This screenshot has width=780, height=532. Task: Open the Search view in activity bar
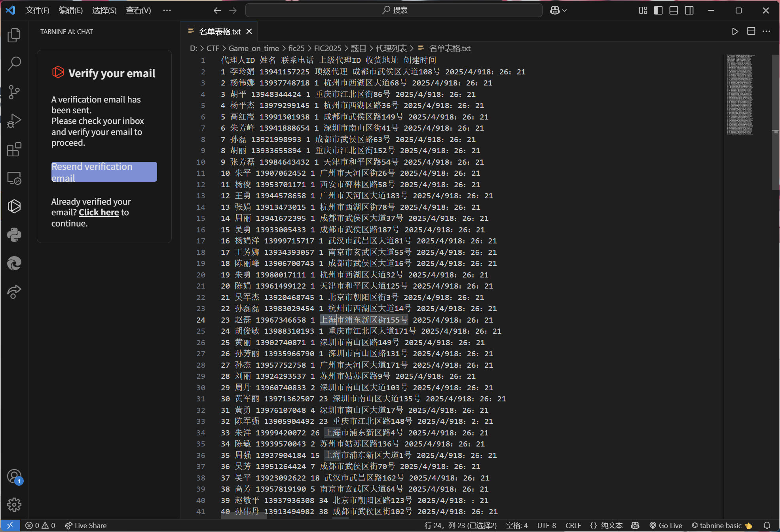pyautogui.click(x=14, y=63)
